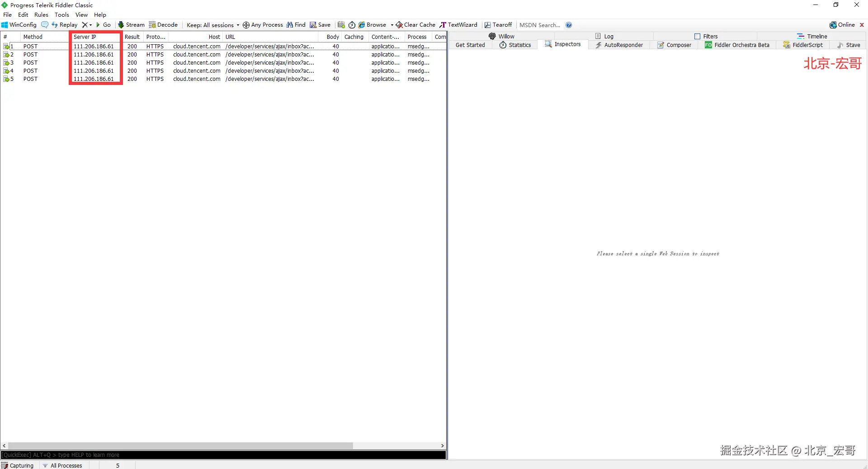Select session 5 row icon
868x469 pixels.
pos(7,79)
